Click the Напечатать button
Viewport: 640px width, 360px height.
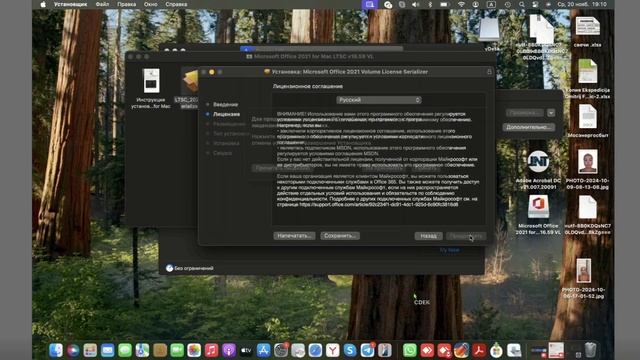click(x=294, y=236)
